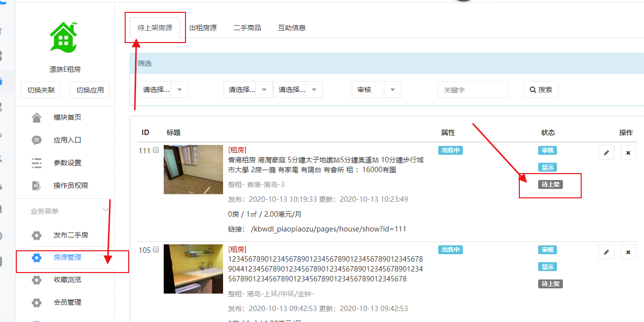Click the delete X icon for listing 111
The width and height of the screenshot is (644, 322).
628,152
